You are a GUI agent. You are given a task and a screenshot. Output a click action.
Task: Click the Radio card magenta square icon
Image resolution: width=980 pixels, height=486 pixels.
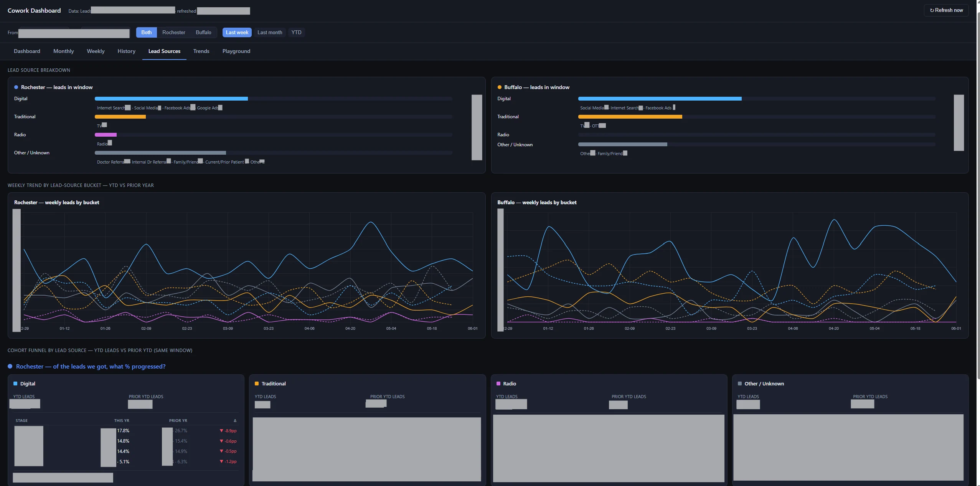[x=498, y=384]
